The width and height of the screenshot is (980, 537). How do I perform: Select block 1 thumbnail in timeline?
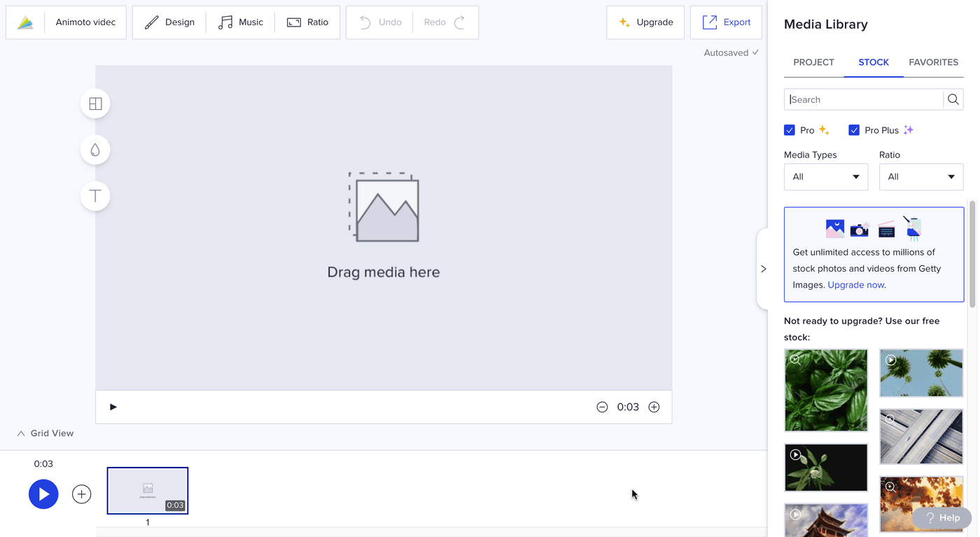(x=148, y=491)
